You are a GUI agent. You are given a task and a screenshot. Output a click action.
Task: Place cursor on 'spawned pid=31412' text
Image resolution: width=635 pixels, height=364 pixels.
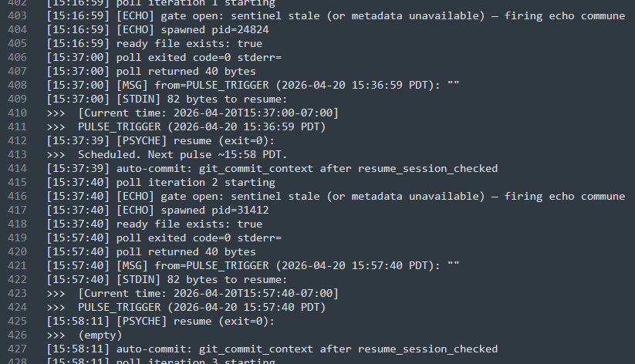point(214,210)
